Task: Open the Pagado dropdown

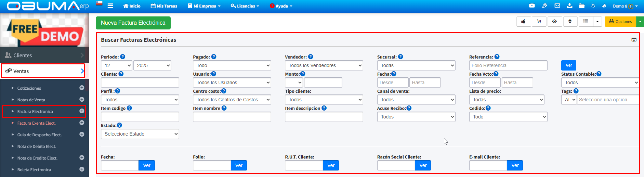Action: point(232,65)
